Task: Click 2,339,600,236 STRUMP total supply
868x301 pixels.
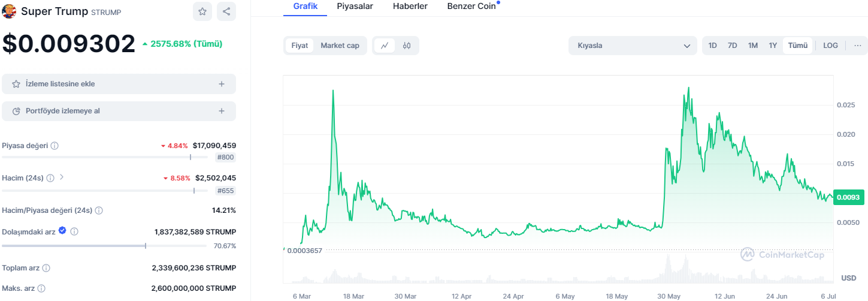Action: 194,268
